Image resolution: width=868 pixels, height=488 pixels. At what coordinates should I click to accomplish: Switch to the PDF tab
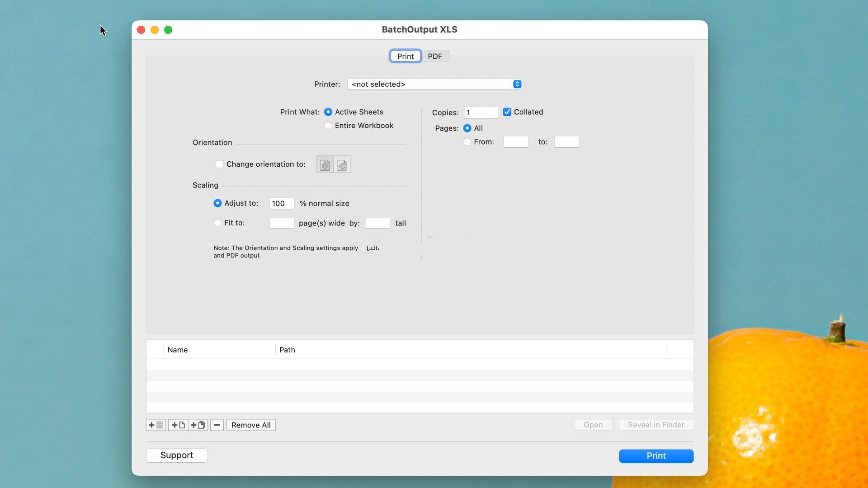[435, 56]
